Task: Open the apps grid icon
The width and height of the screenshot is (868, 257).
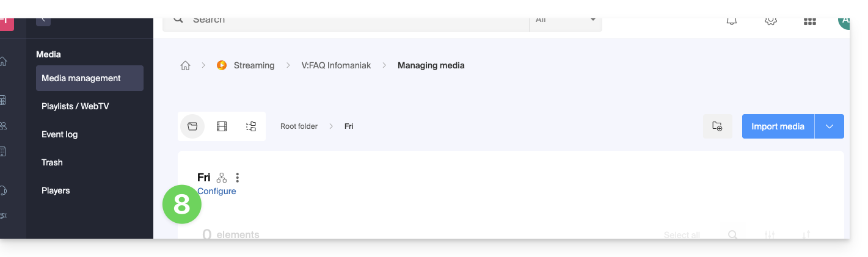Action: click(809, 21)
